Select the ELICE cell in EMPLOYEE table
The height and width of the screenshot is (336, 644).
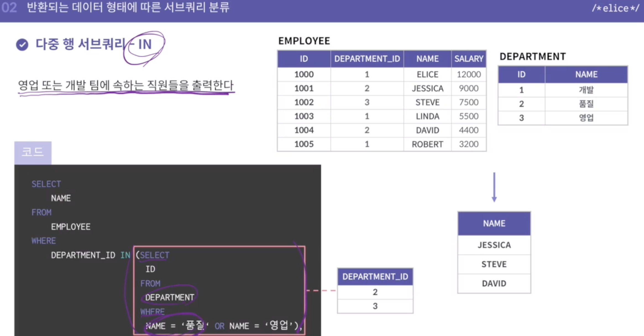coord(427,74)
